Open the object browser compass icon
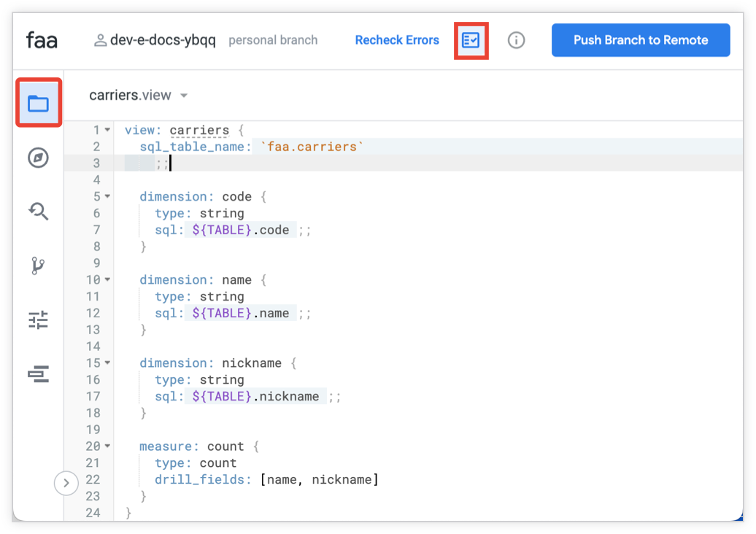This screenshot has height=534, width=756. 38,158
